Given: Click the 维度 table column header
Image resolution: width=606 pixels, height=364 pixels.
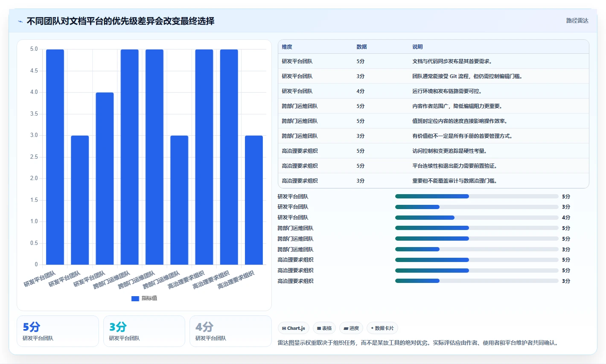Looking at the screenshot, I should (x=287, y=47).
